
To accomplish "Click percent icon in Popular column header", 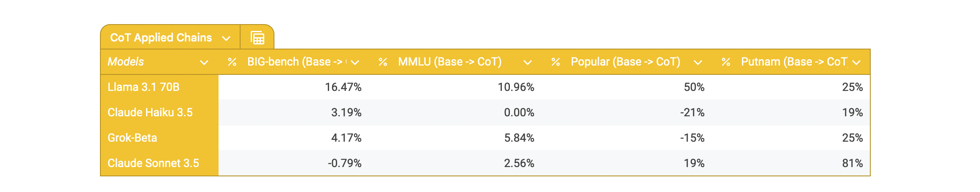I will [556, 62].
